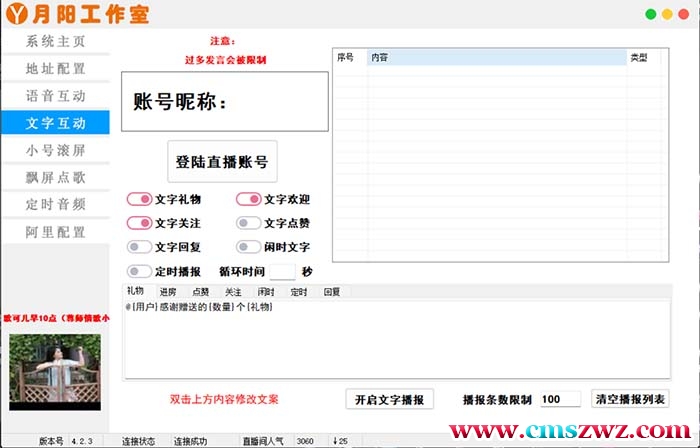The height and width of the screenshot is (448, 700).
Task: Select 小号滚屏 from the sidebar
Action: [x=55, y=150]
